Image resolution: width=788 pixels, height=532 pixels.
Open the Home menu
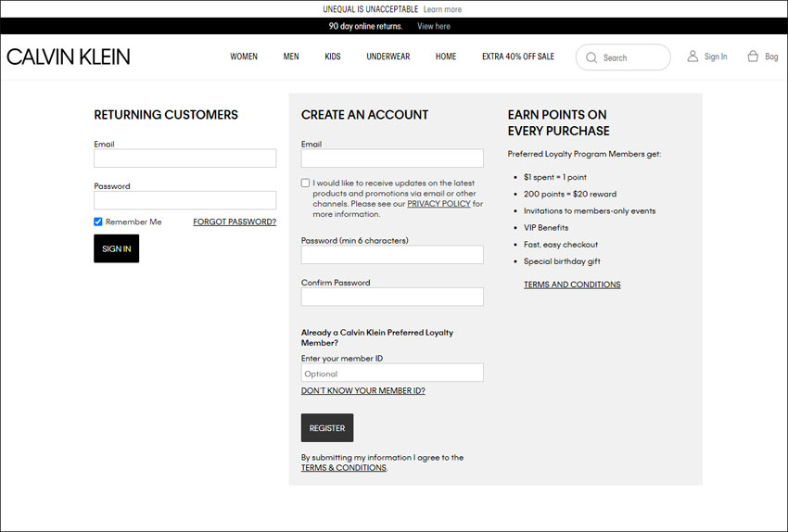446,57
